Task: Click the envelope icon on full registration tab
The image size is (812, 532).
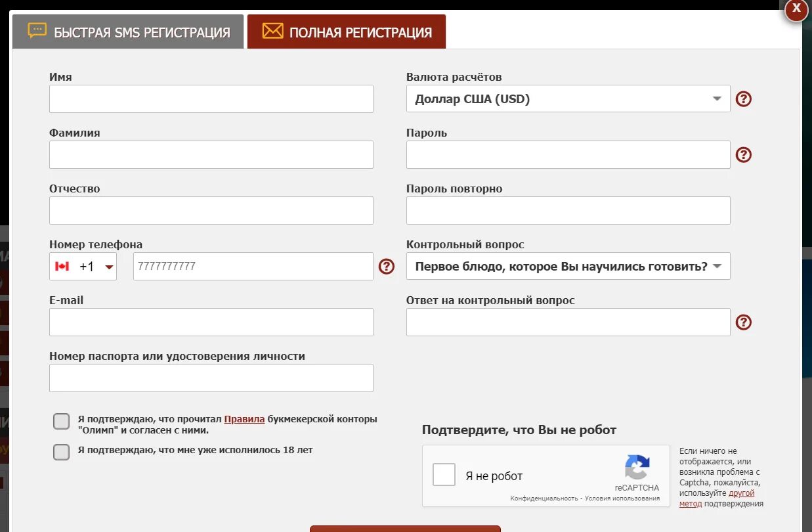Action: 272,31
